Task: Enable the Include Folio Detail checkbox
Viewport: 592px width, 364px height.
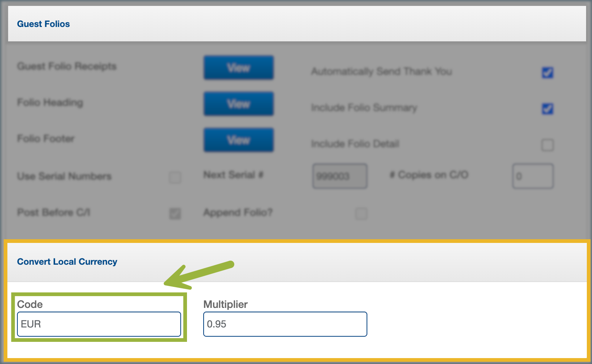Action: pos(547,145)
